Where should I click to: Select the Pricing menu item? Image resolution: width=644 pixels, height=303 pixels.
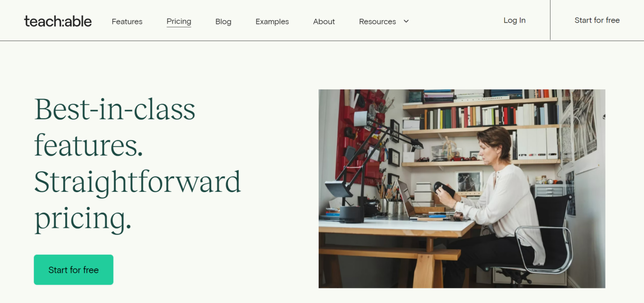[179, 21]
